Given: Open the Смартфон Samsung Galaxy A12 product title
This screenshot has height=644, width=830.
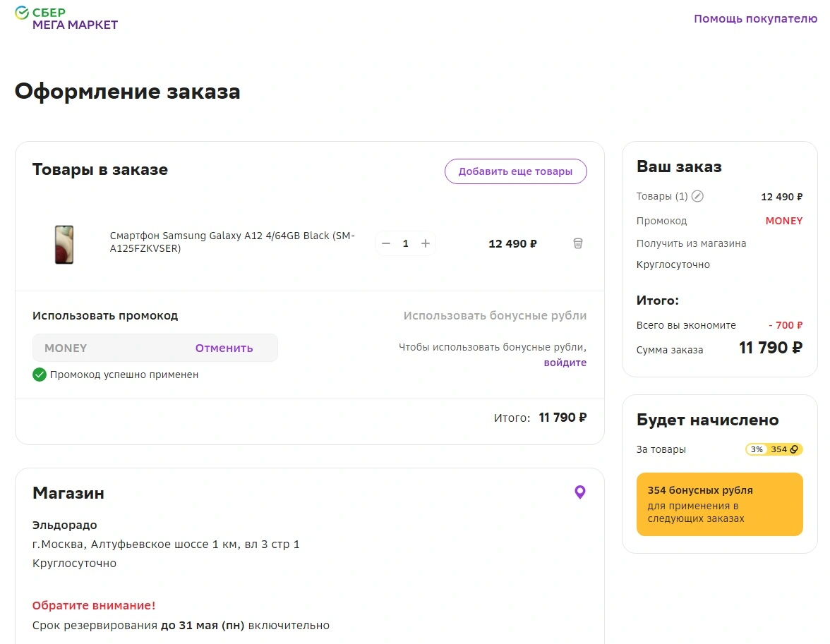Looking at the screenshot, I should [x=232, y=242].
